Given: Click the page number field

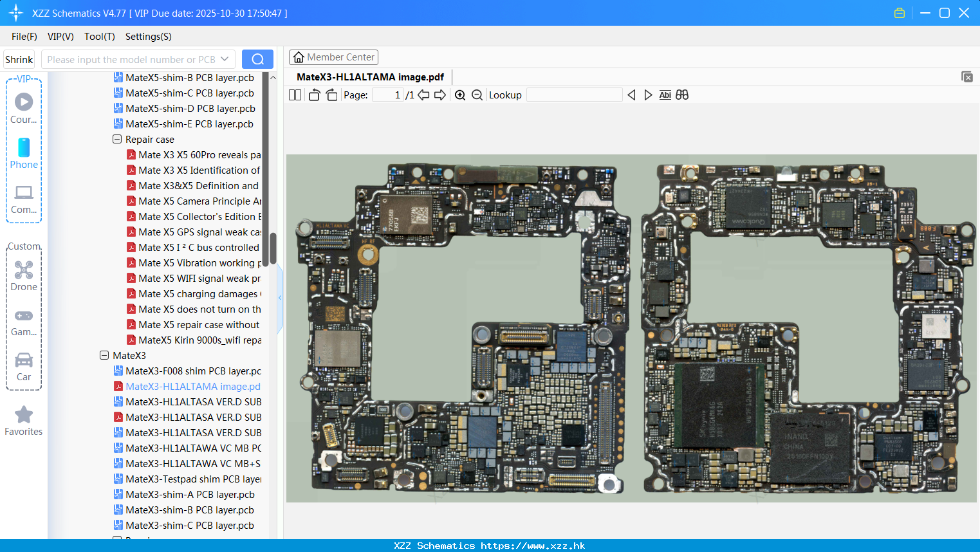Looking at the screenshot, I should [388, 95].
